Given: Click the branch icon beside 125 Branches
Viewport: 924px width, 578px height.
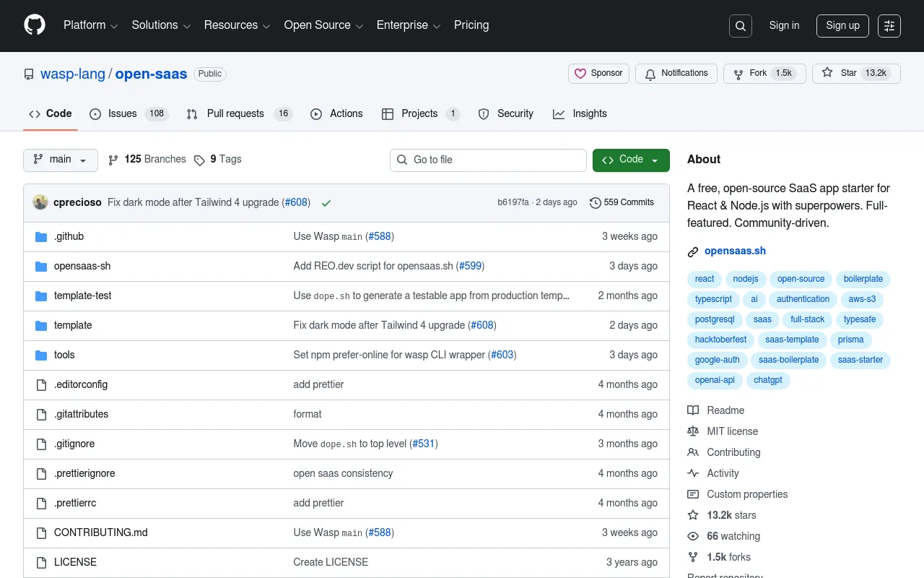Looking at the screenshot, I should point(113,159).
